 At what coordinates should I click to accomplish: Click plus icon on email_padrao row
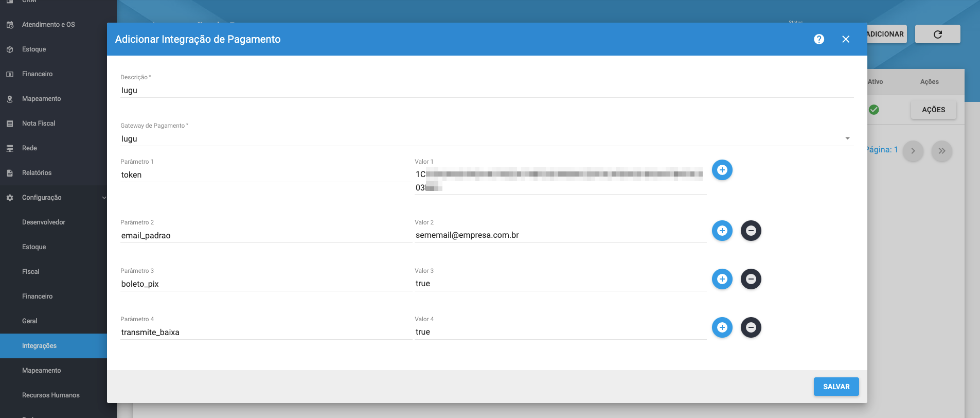[722, 231]
